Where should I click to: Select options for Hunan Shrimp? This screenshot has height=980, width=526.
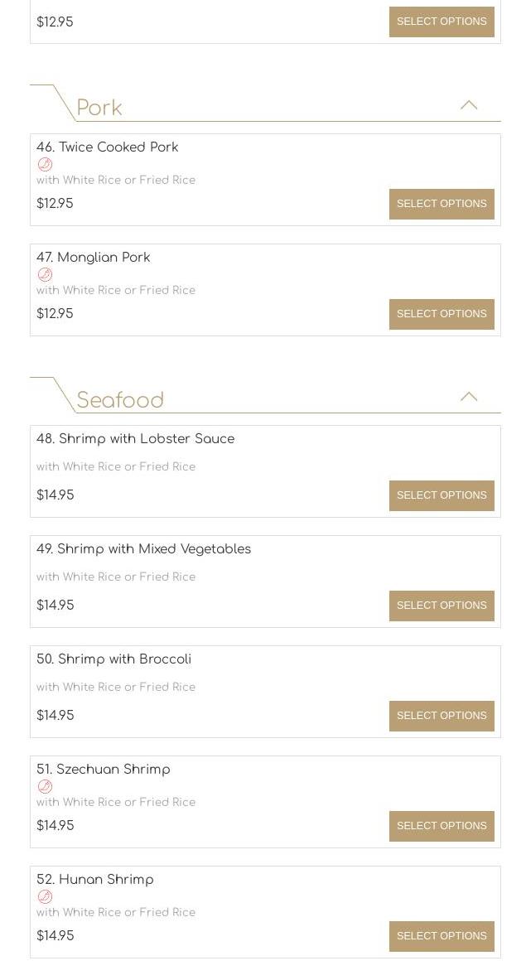click(442, 936)
